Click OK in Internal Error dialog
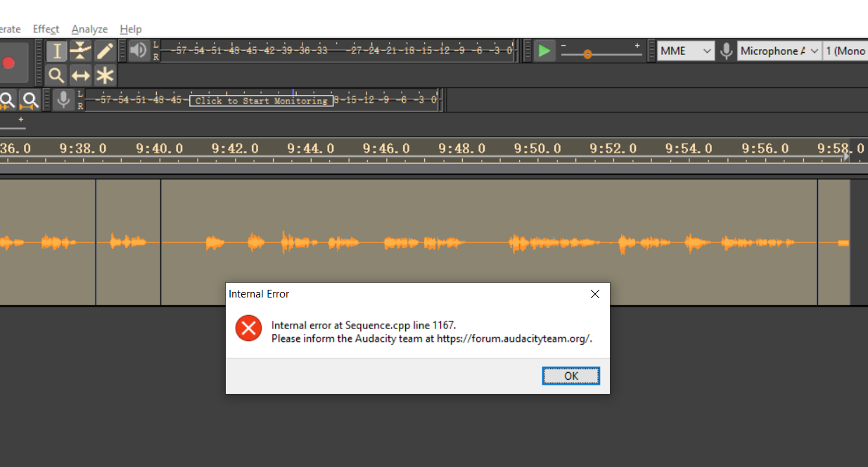Image resolution: width=868 pixels, height=467 pixels. coord(571,376)
